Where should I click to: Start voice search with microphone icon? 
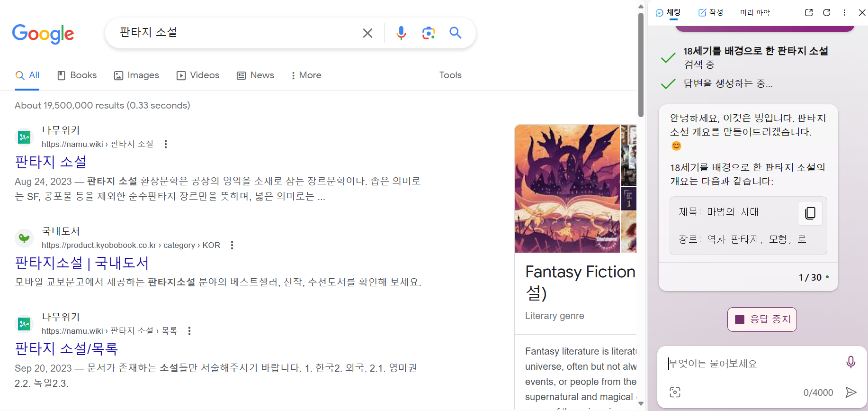pyautogui.click(x=401, y=33)
